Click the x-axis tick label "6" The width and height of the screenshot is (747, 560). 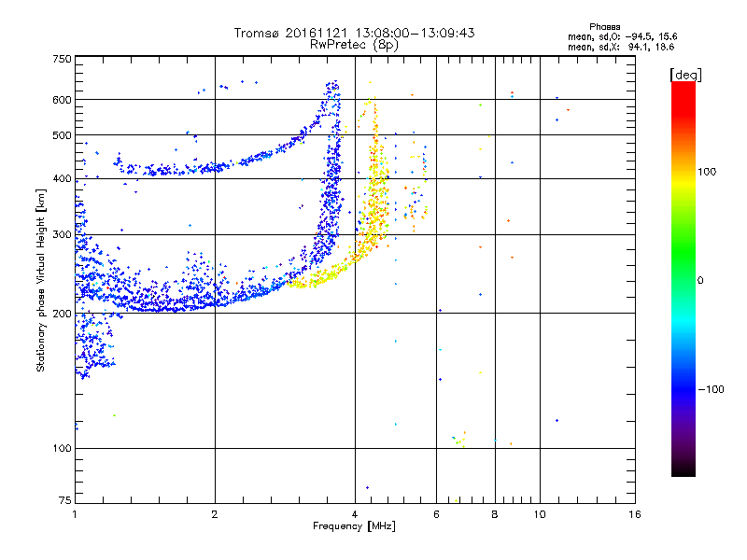pos(436,514)
